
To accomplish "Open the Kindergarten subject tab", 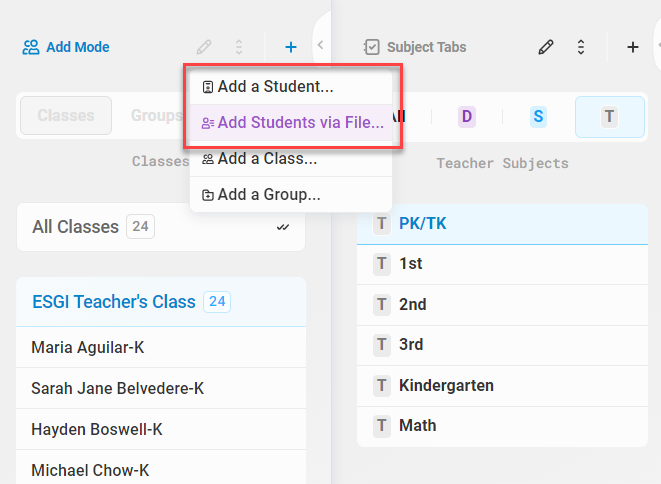I will 502,386.
